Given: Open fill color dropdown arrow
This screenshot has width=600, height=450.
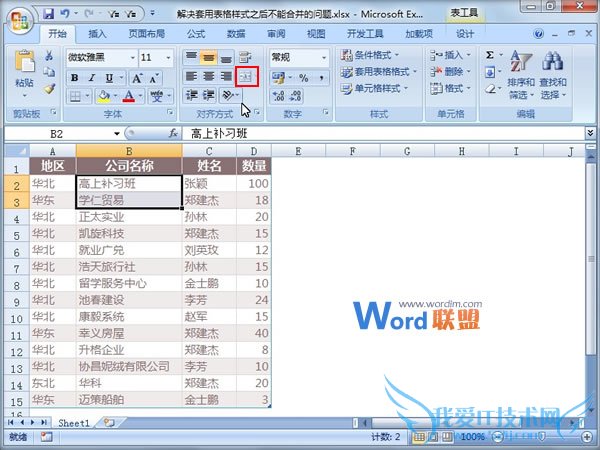Looking at the screenshot, I should coord(116,96).
